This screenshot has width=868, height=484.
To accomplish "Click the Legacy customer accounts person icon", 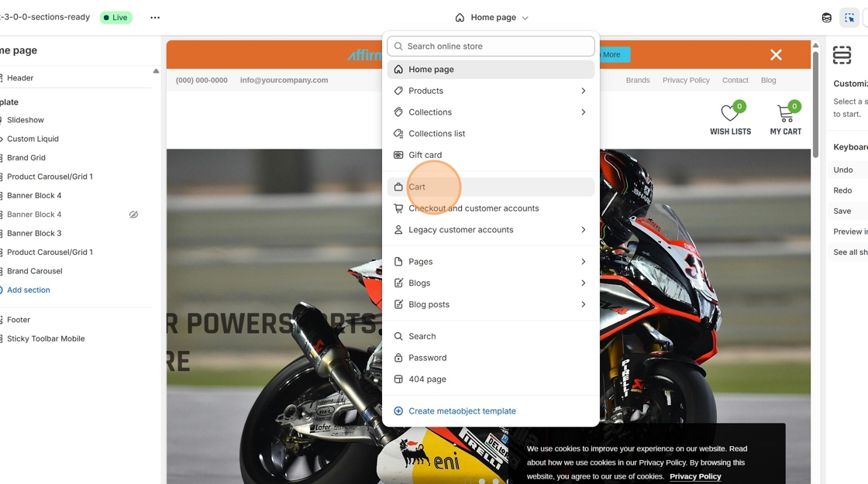I will [x=398, y=229].
